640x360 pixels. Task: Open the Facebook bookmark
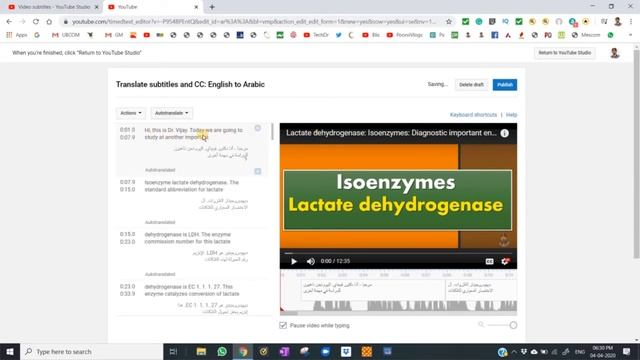pyautogui.click(x=494, y=35)
